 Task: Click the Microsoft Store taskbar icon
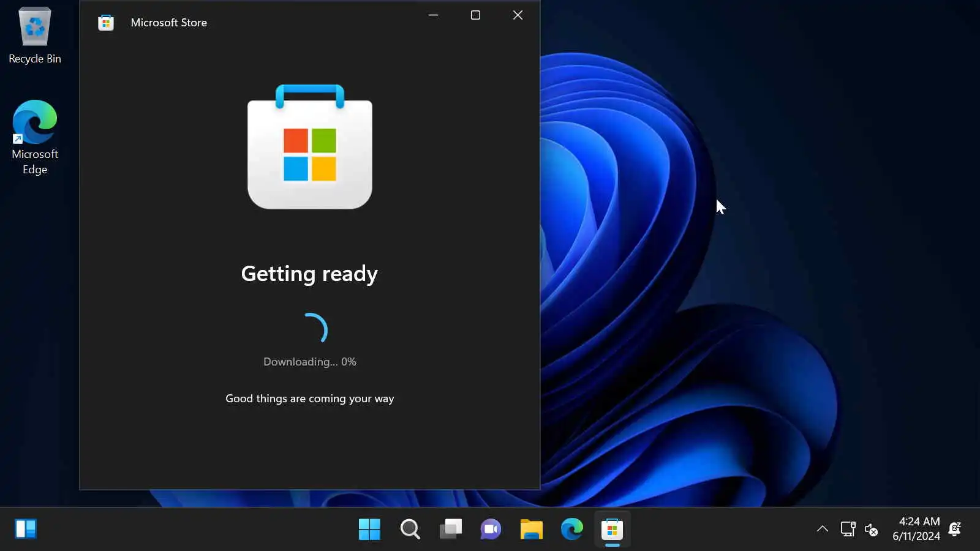612,529
